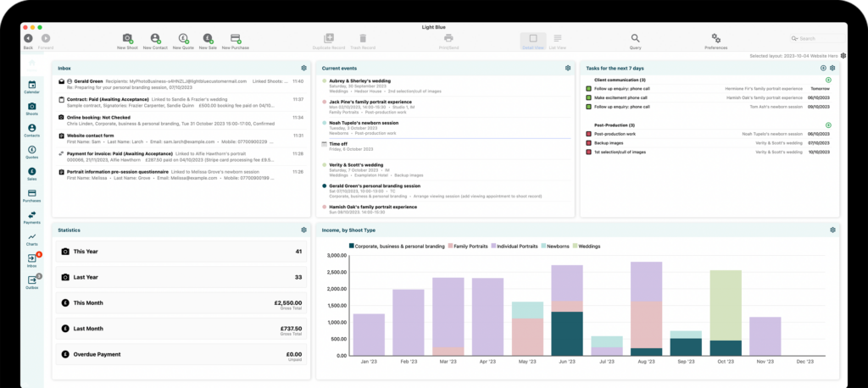The width and height of the screenshot is (868, 388).
Task: Click the Duplicate Record toolbar icon
Action: [x=329, y=38]
